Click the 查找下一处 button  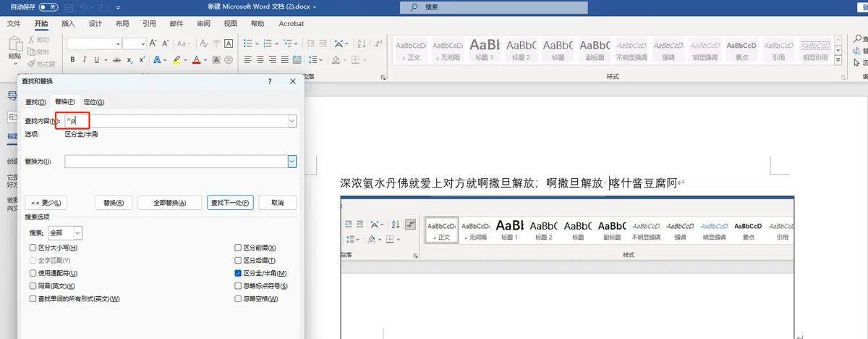tap(230, 203)
